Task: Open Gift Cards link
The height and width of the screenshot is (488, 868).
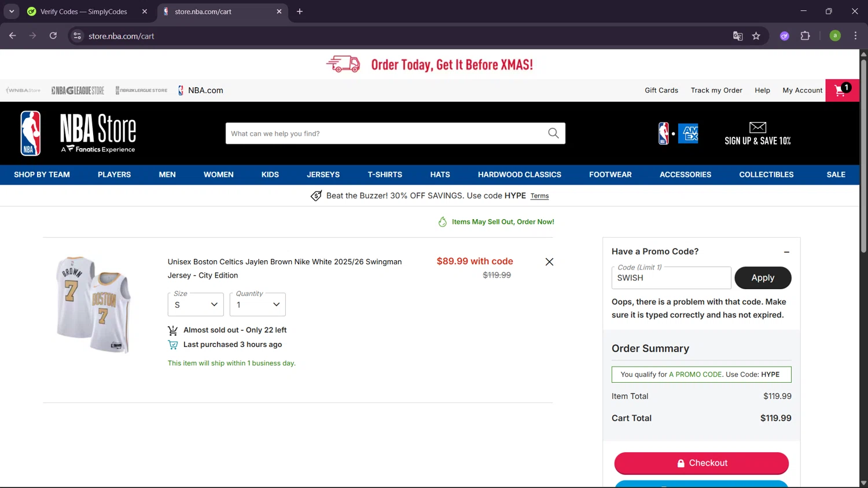Action: pyautogui.click(x=661, y=90)
